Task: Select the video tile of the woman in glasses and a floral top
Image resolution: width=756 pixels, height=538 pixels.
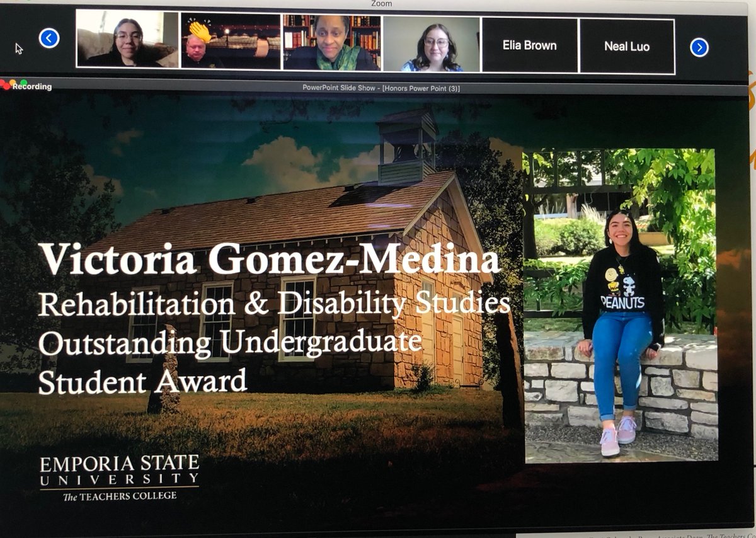Action: coord(432,43)
